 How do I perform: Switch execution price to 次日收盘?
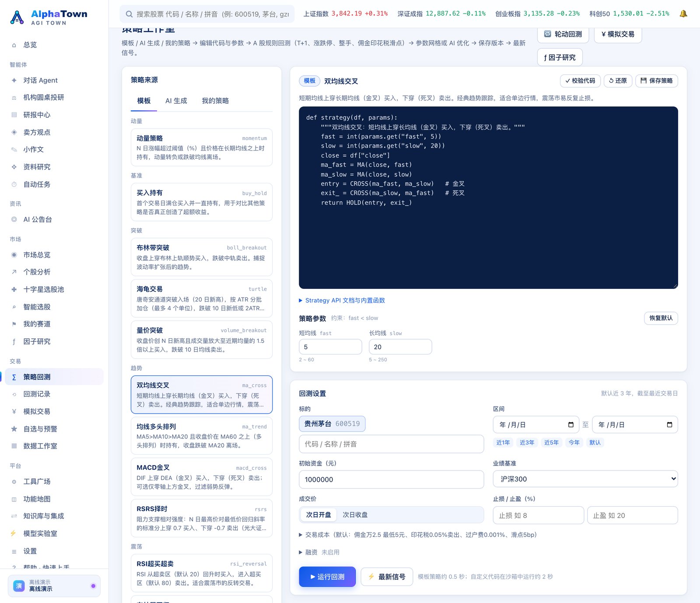355,515
